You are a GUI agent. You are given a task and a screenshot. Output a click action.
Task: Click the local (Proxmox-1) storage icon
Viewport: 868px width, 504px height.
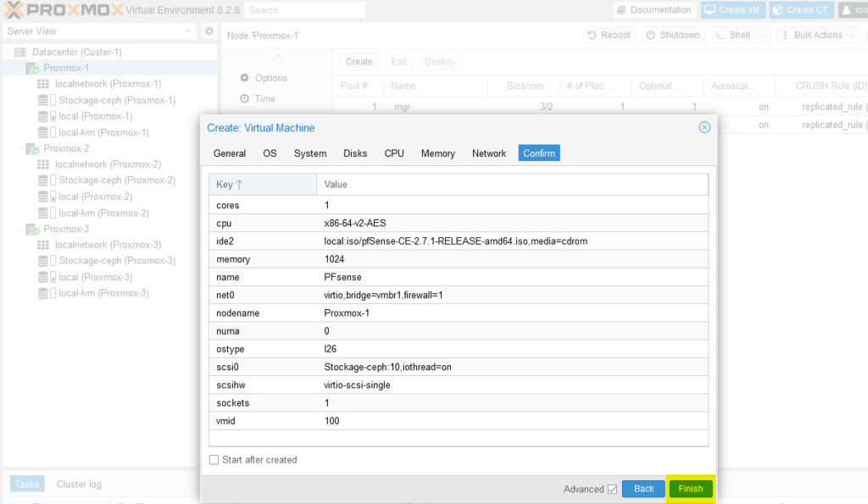click(47, 116)
